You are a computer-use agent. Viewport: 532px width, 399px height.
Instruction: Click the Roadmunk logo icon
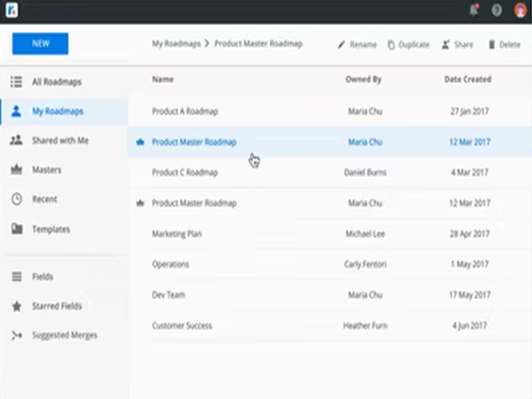pos(12,10)
